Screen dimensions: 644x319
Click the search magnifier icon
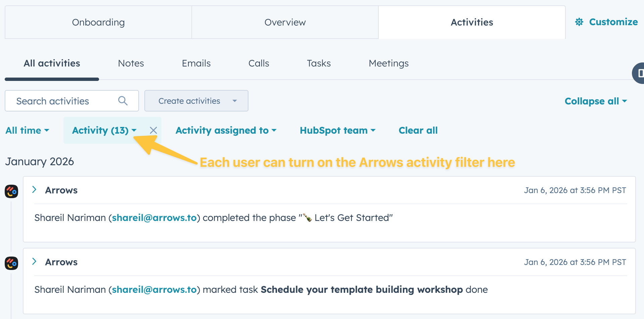pyautogui.click(x=123, y=101)
